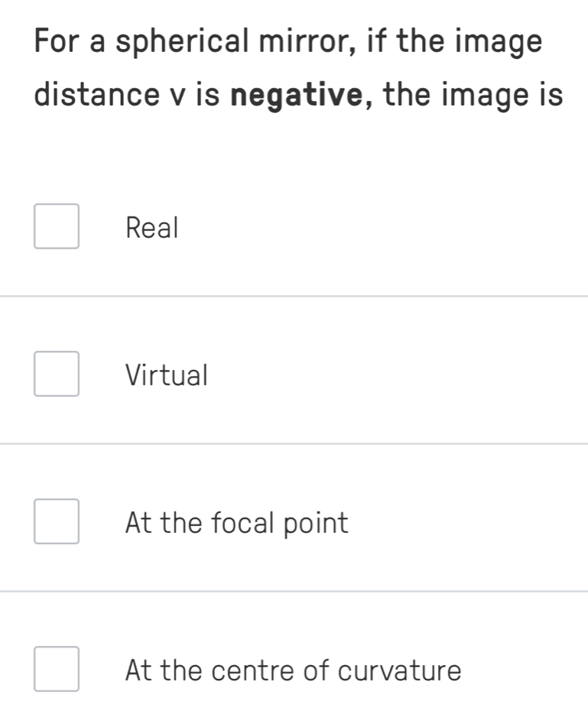
Task: Enable the At the focal point checkbox
Action: [56, 521]
